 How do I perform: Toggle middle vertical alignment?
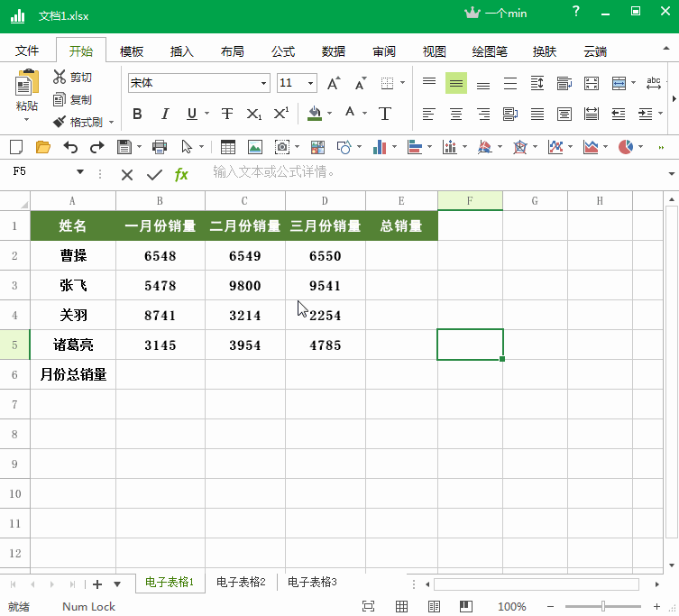pyautogui.click(x=456, y=83)
